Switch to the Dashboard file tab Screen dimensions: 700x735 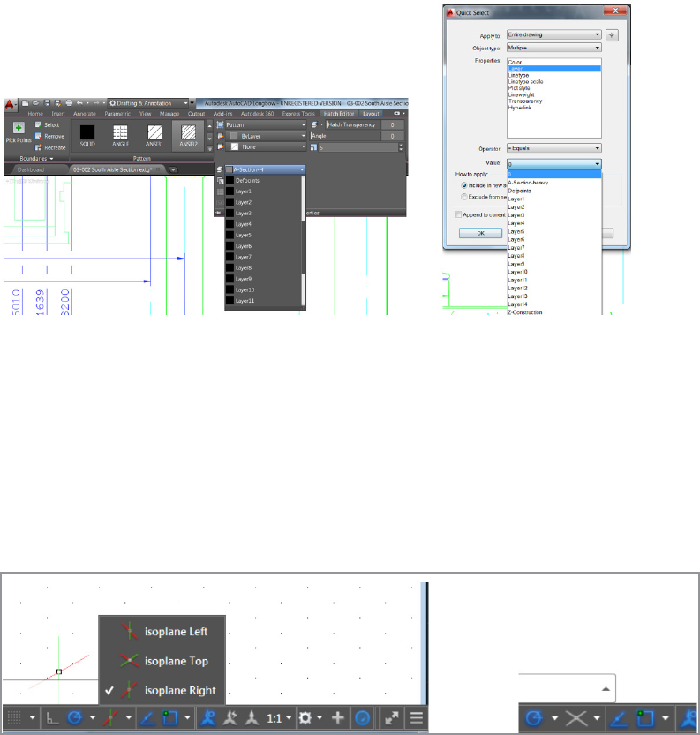pos(31,169)
